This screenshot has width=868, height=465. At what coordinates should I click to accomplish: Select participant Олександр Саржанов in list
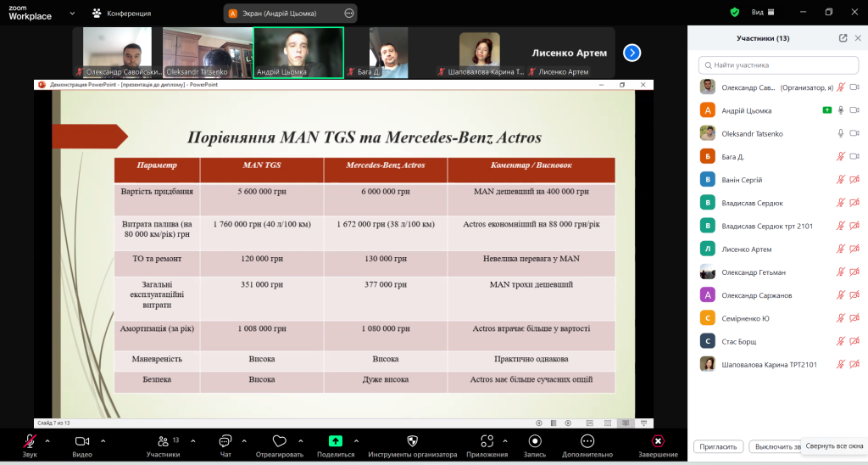pyautogui.click(x=778, y=295)
